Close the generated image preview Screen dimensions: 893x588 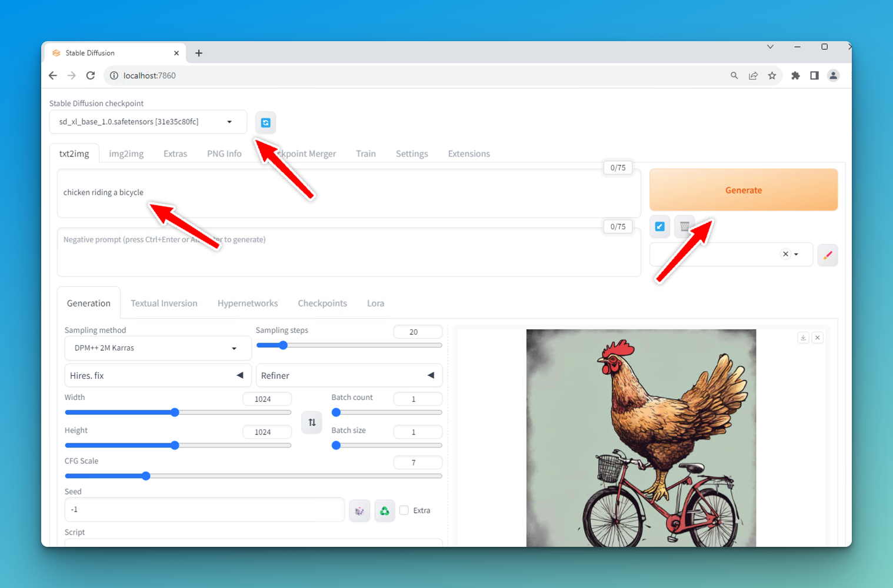click(817, 338)
